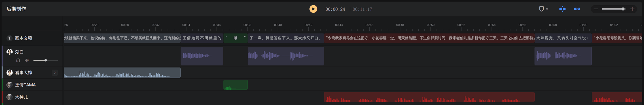This screenshot has width=644, height=105.
Task: Solo 旁白 track with headphone icon
Action: 18,60
